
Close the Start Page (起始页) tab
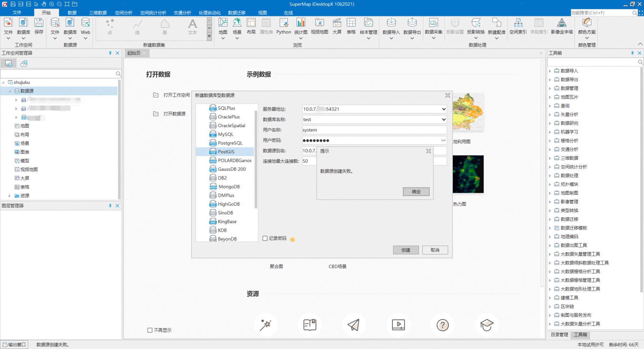tap(144, 53)
